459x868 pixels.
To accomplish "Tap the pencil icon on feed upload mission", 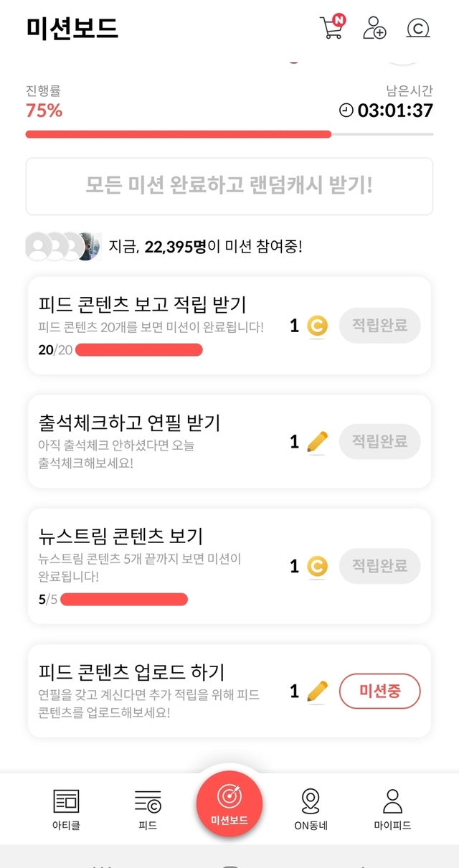I will click(x=317, y=692).
